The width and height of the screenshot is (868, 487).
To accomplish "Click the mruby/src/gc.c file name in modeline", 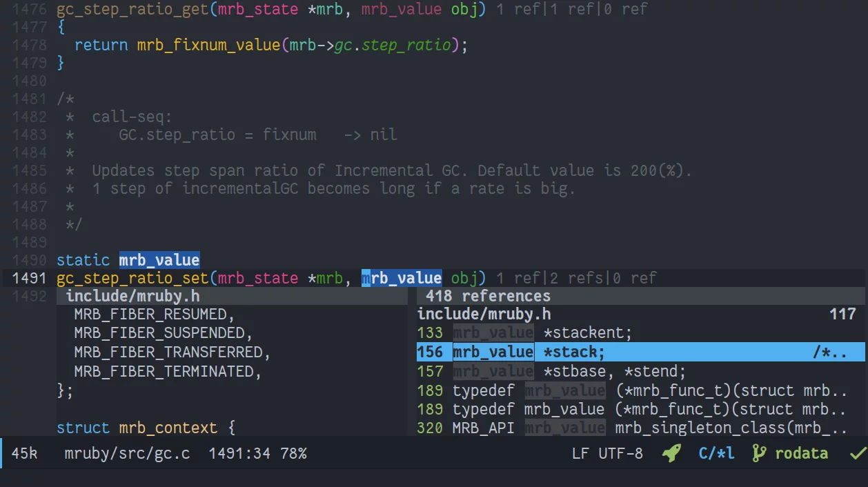I will click(127, 453).
